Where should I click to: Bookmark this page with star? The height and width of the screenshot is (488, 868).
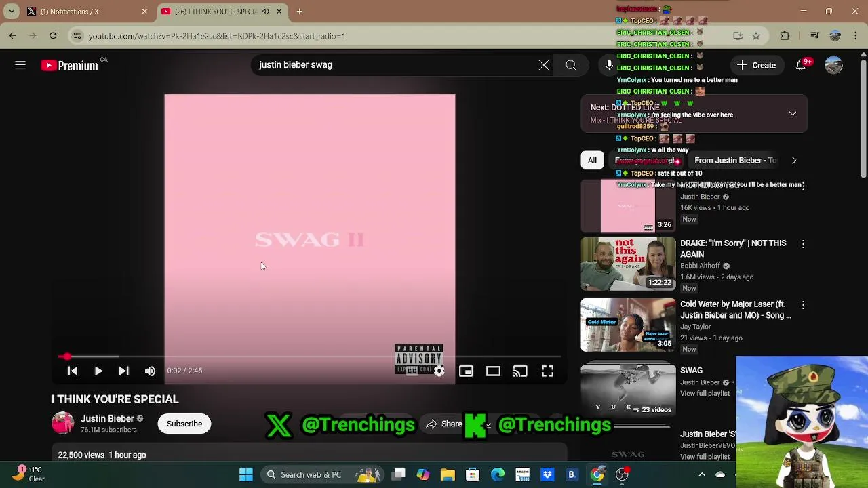tap(756, 36)
